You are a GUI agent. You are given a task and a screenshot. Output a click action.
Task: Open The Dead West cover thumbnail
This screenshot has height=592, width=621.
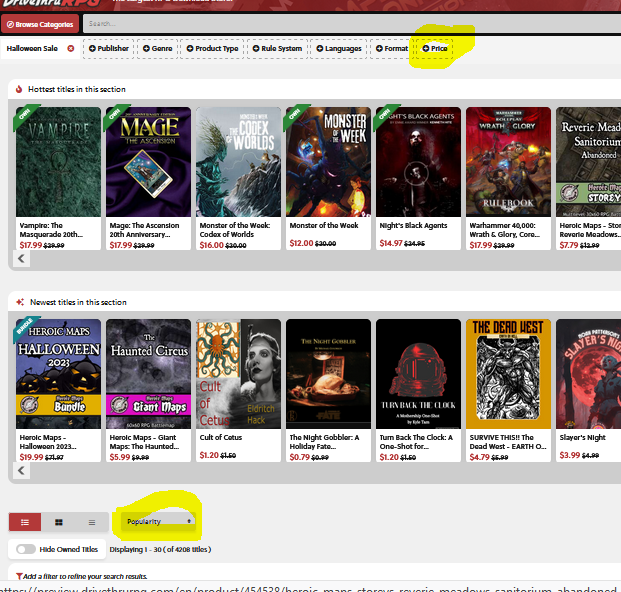tap(508, 374)
